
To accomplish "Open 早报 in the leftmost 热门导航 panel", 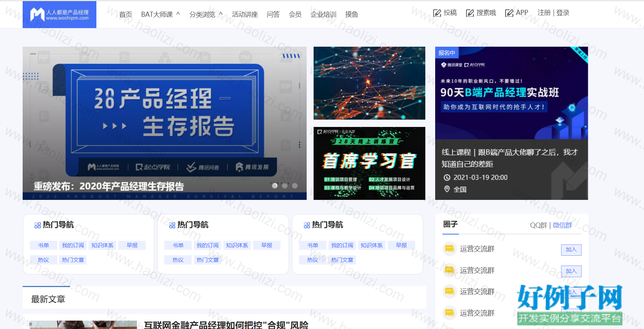I will click(x=132, y=245).
